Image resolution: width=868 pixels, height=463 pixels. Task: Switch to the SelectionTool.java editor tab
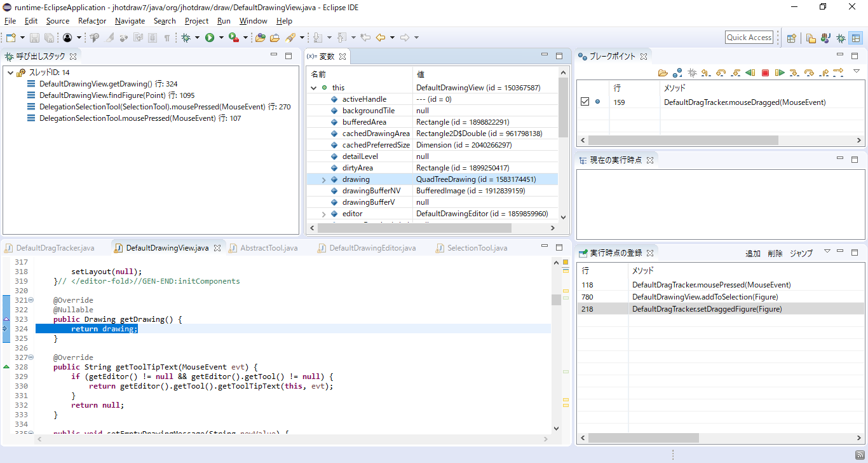click(x=471, y=248)
